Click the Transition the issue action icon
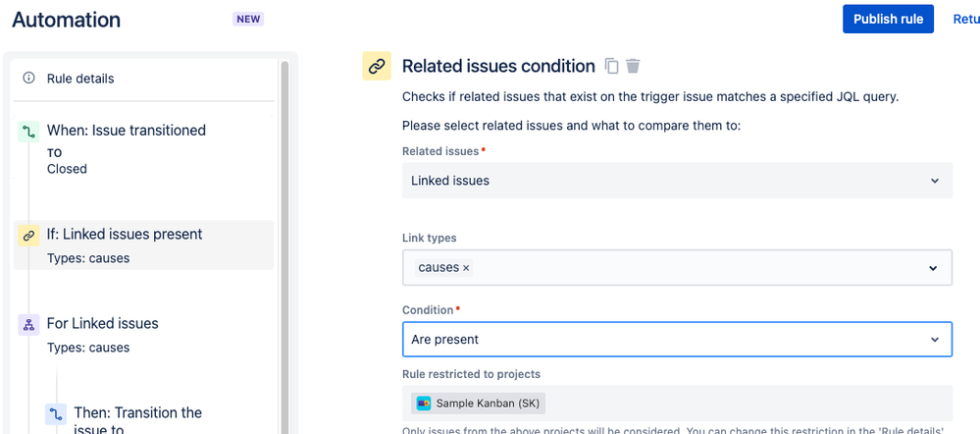980x434 pixels. (x=56, y=413)
